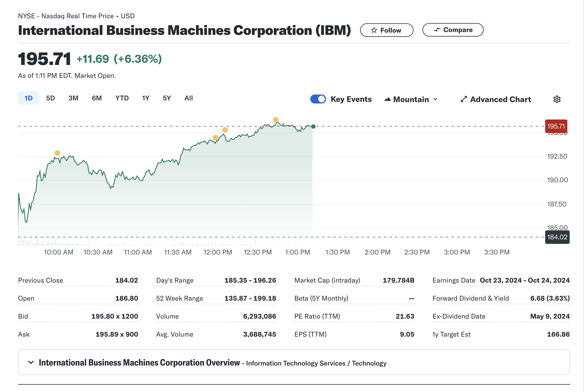Switch to the 5D range tab
The height and width of the screenshot is (392, 584).
click(x=51, y=98)
